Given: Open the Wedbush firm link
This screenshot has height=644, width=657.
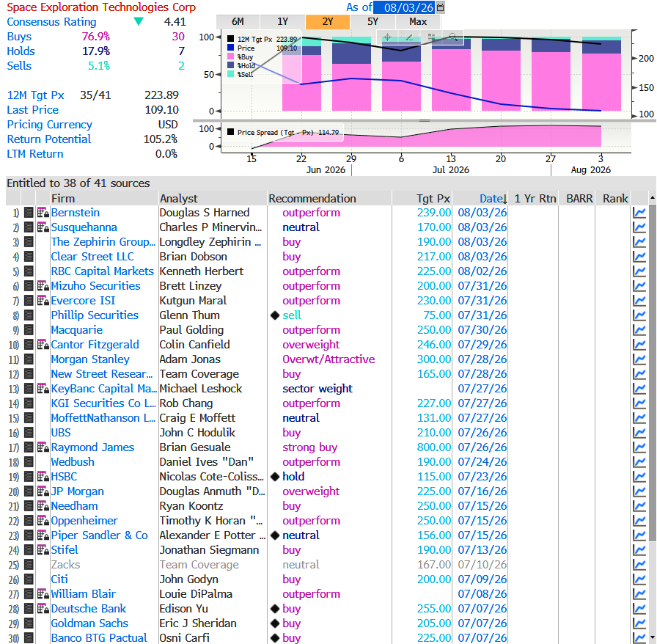Looking at the screenshot, I should pyautogui.click(x=73, y=462).
